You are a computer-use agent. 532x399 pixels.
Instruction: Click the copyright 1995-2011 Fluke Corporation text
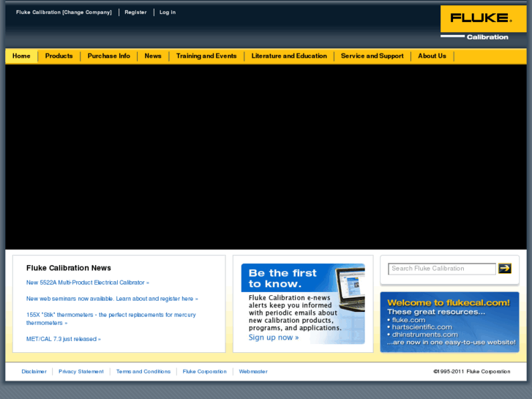471,371
